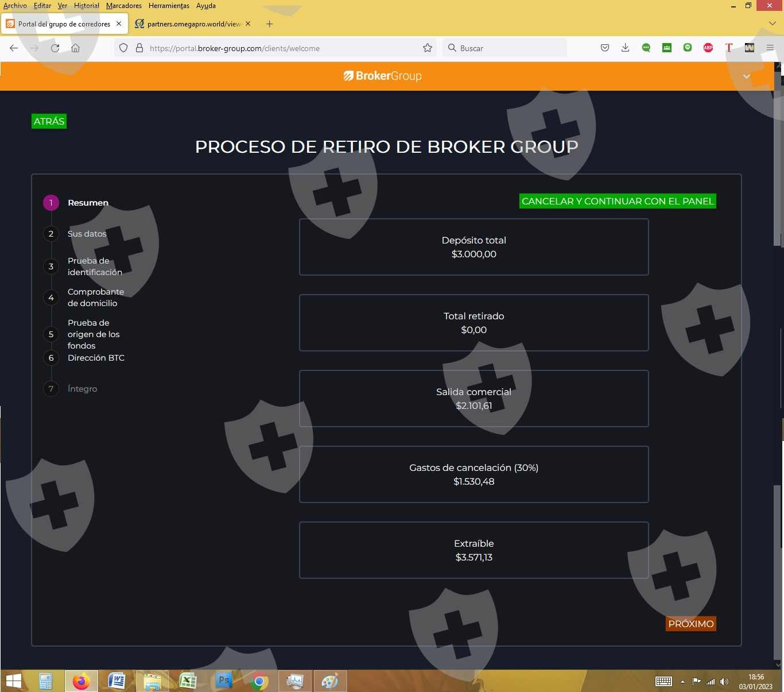Go back with the browser back arrow
784x692 pixels.
[14, 48]
